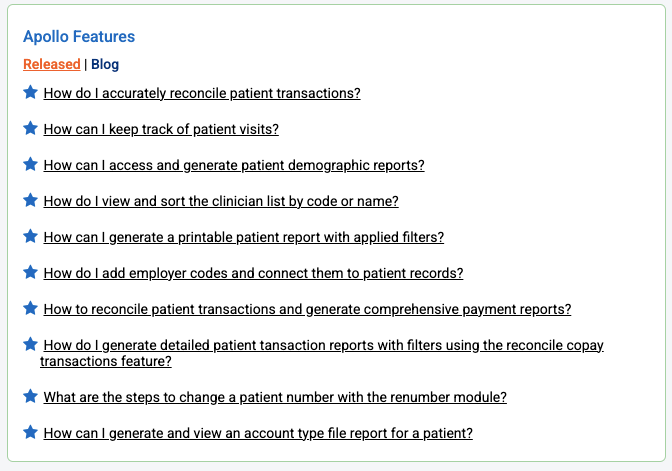This screenshot has height=471, width=672.
Task: Open "How do I accurately reconcile patient transactions?"
Action: point(202,93)
